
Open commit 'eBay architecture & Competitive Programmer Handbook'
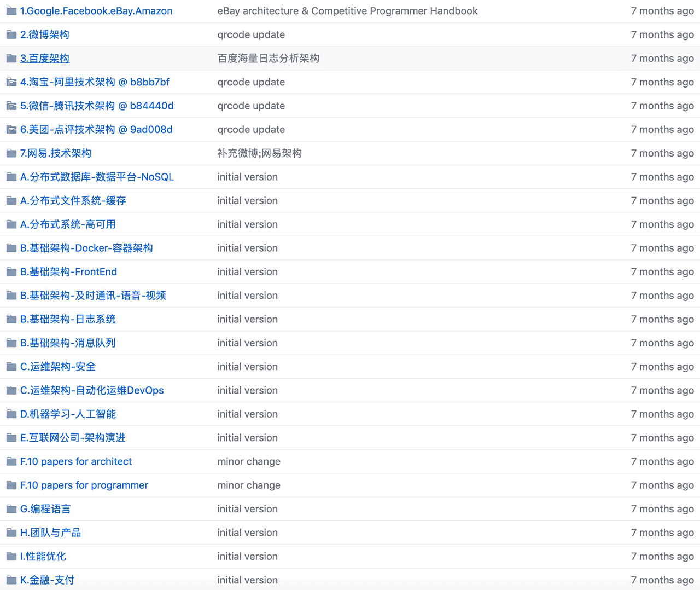tap(347, 11)
